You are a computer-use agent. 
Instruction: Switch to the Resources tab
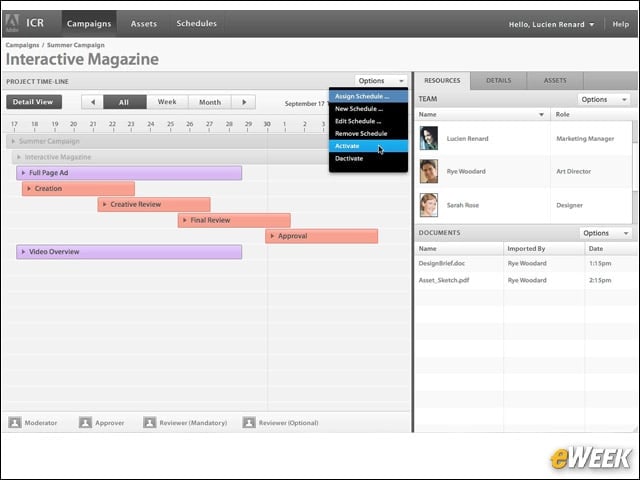tap(442, 80)
